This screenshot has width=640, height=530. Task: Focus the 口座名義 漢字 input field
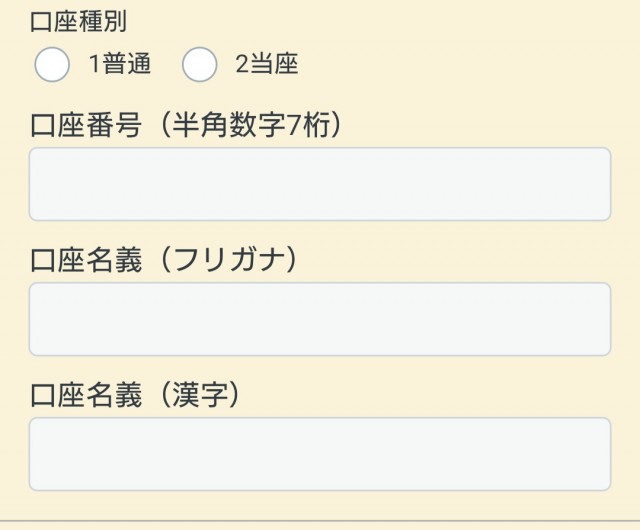click(319, 454)
